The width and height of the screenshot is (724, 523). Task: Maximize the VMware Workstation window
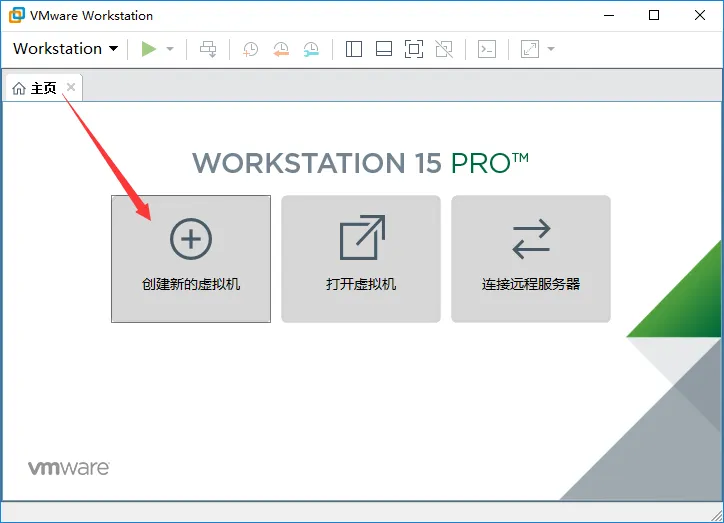[654, 15]
